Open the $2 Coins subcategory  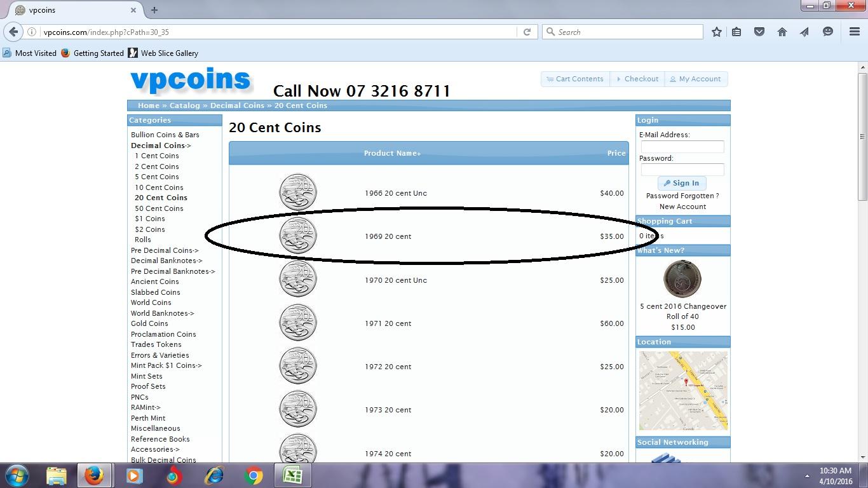point(150,229)
